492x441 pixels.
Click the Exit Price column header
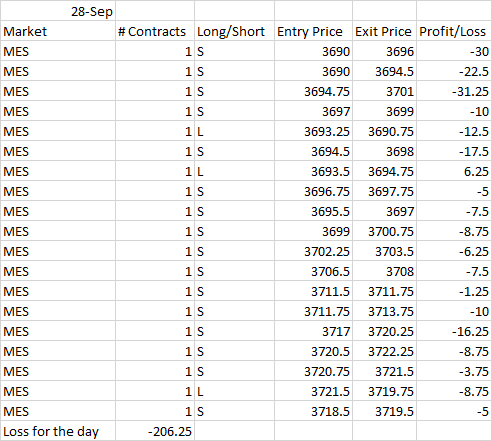384,31
